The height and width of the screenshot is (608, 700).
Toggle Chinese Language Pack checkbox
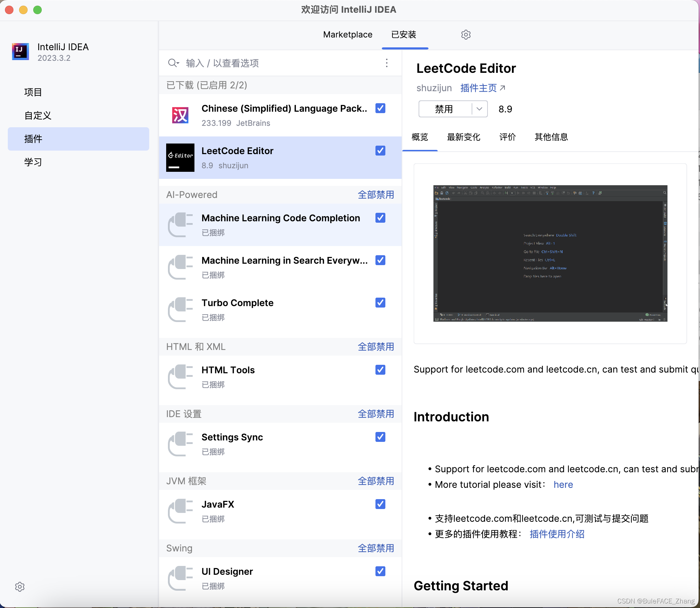coord(380,108)
